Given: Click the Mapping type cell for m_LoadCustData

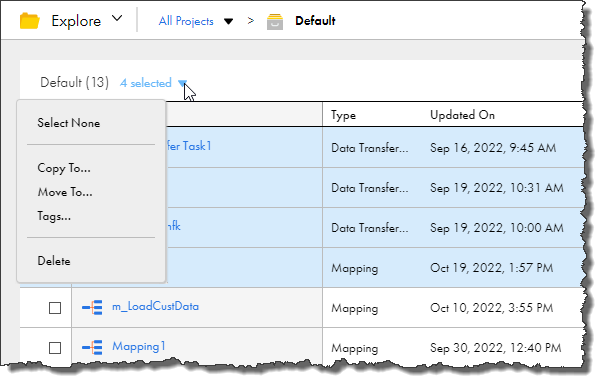Looking at the screenshot, I should [355, 309].
